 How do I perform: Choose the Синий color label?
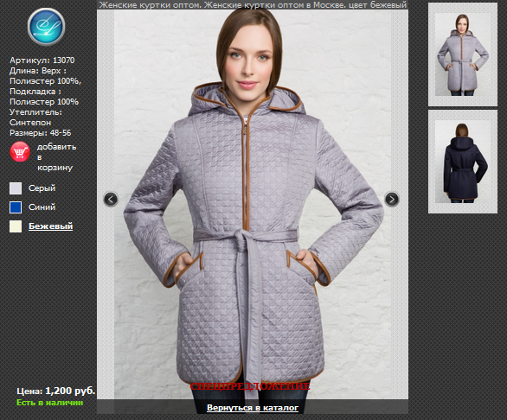tap(42, 207)
